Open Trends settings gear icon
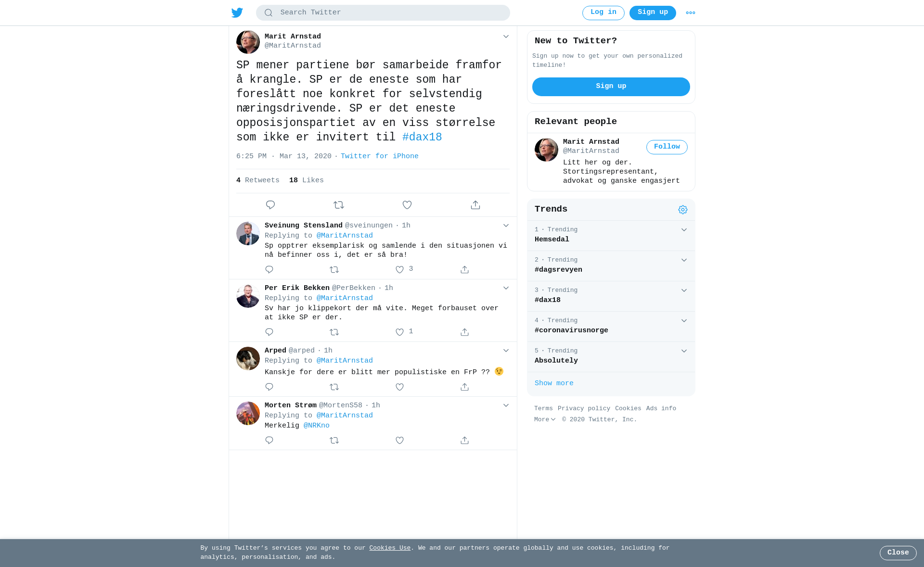This screenshot has height=567, width=924. point(683,210)
